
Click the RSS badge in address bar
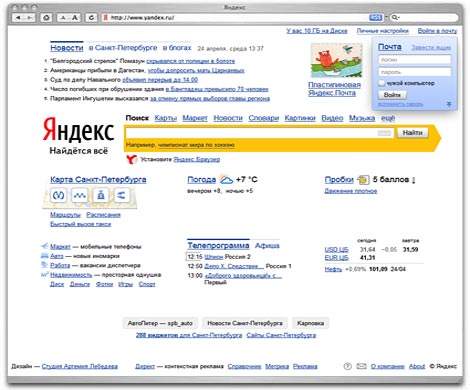click(x=376, y=17)
